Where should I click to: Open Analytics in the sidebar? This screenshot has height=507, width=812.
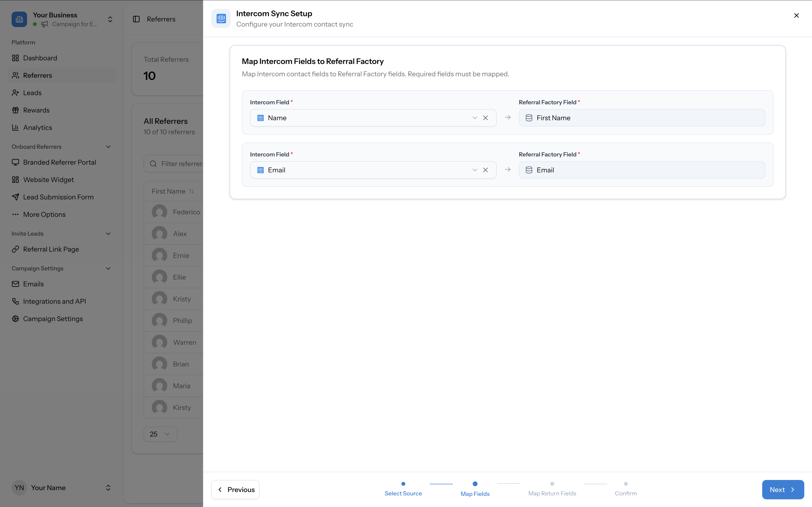click(x=38, y=127)
